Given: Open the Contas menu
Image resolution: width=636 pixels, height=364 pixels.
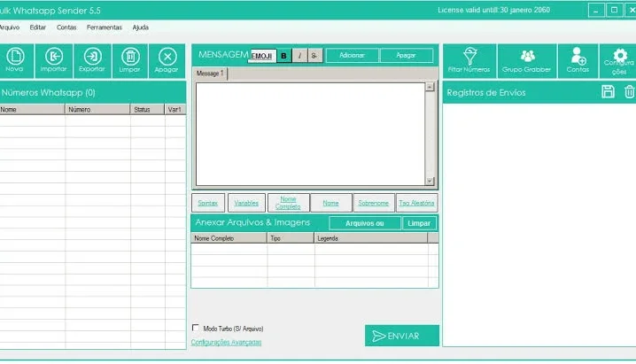Looking at the screenshot, I should pos(66,27).
